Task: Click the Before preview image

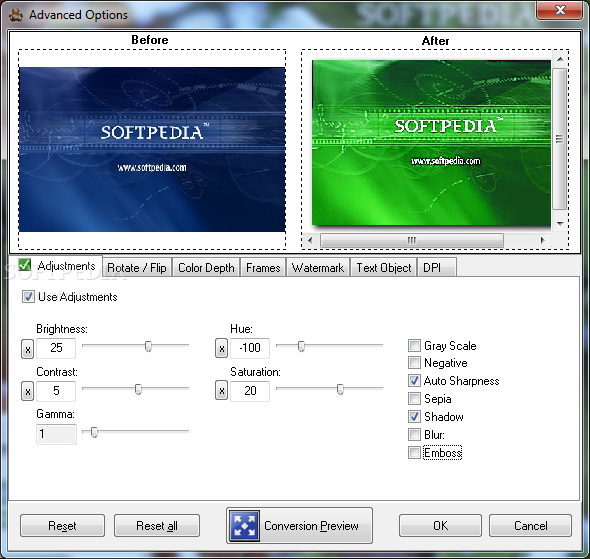Action: click(152, 149)
